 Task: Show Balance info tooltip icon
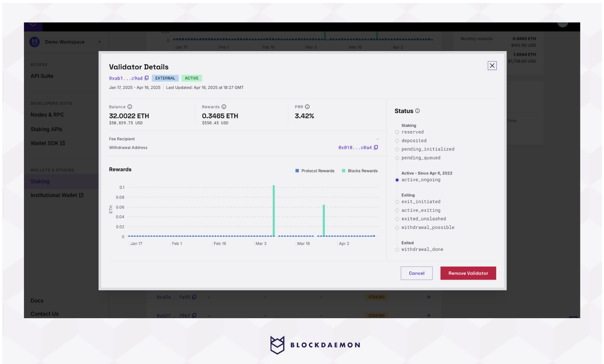pos(130,107)
